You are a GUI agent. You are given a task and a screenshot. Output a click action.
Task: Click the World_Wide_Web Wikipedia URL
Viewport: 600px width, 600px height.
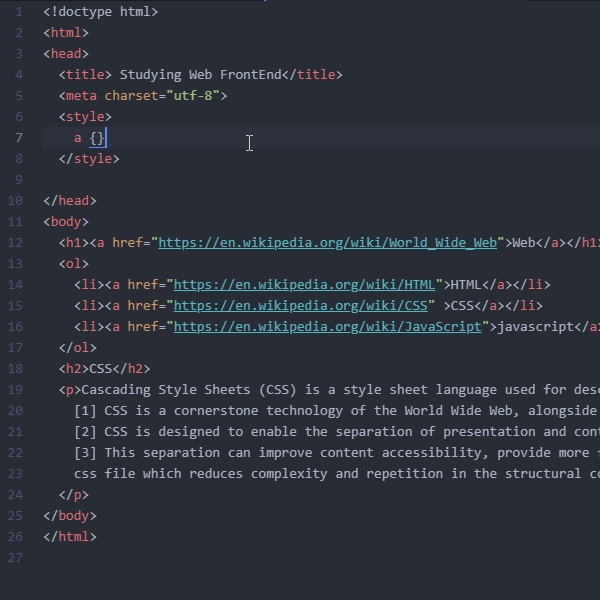pos(328,243)
